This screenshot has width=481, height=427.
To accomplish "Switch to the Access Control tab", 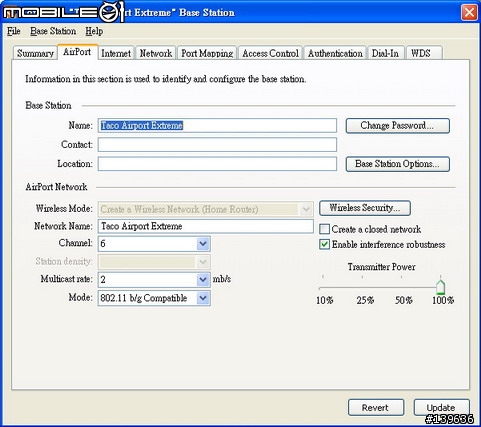I will (270, 53).
